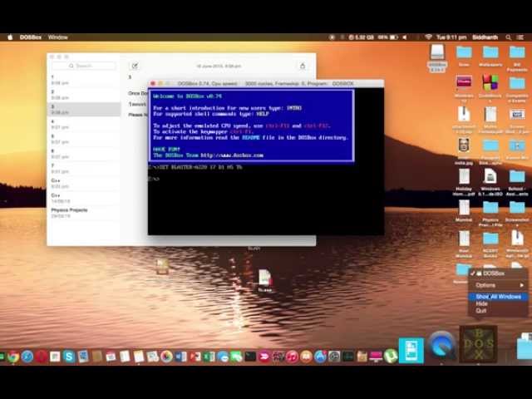Click the Wi-Fi status icon
Viewport: 532px width, 399px height.
click(x=429, y=37)
